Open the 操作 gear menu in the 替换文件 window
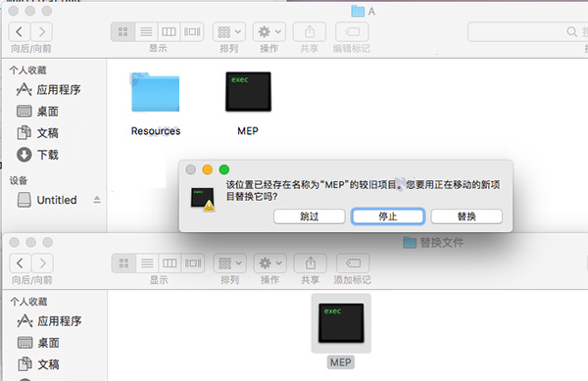This screenshot has width=588, height=381. click(270, 263)
